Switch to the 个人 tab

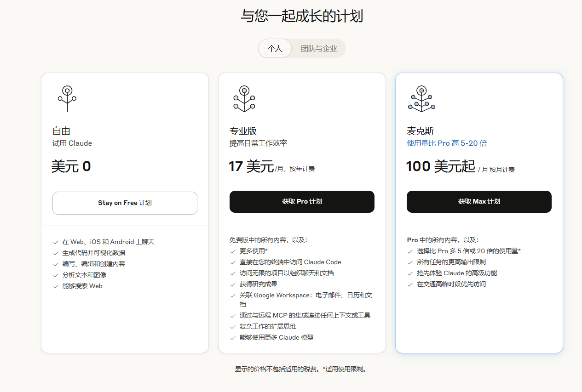click(275, 48)
